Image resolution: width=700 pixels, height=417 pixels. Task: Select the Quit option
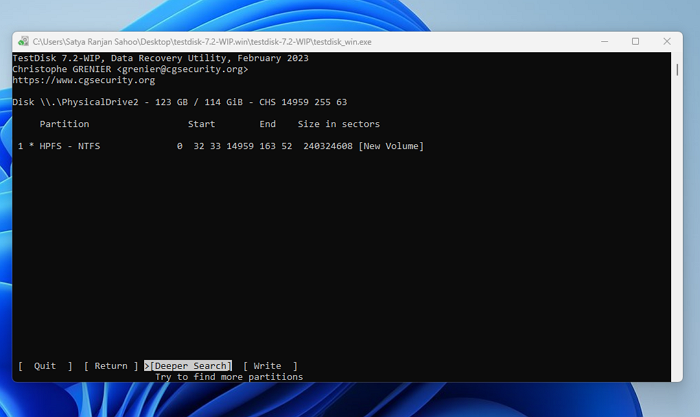point(45,366)
